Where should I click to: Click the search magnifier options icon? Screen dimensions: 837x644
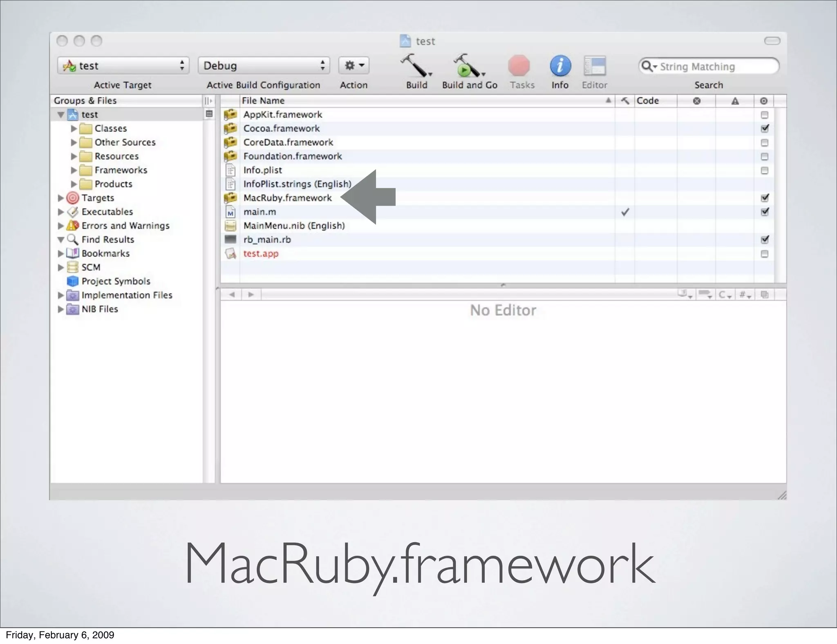click(x=649, y=66)
